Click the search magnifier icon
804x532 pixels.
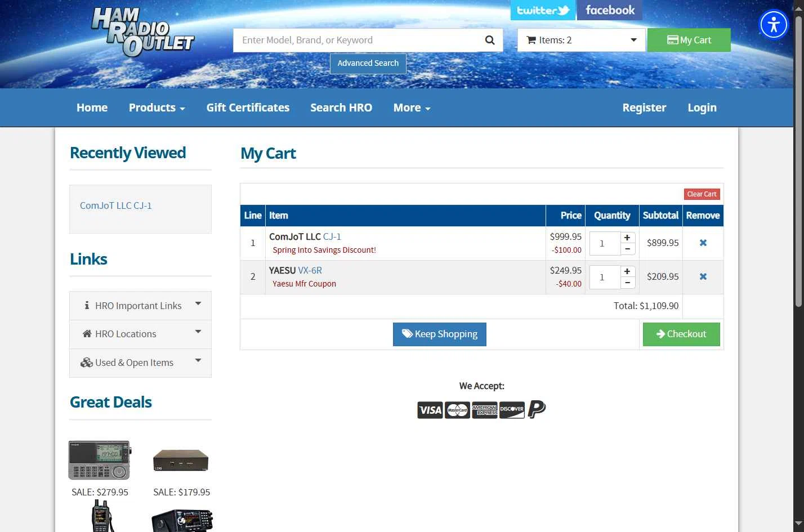coord(489,40)
